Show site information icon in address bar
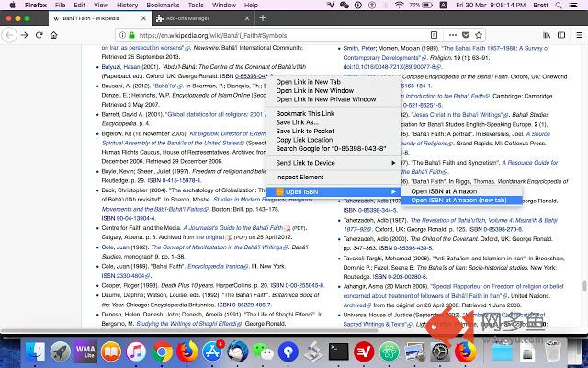This screenshot has width=588, height=368. [122, 35]
